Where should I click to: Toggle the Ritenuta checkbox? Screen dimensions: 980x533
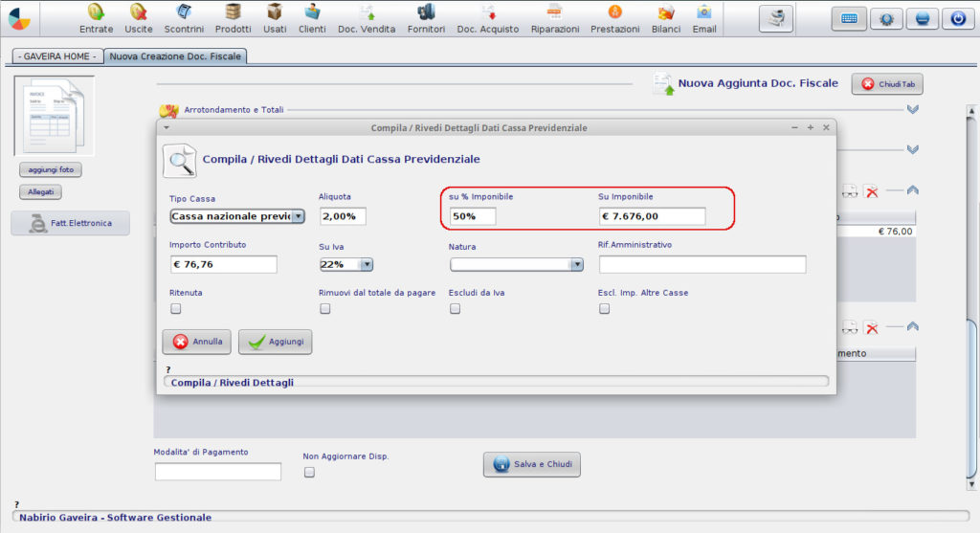pos(176,309)
